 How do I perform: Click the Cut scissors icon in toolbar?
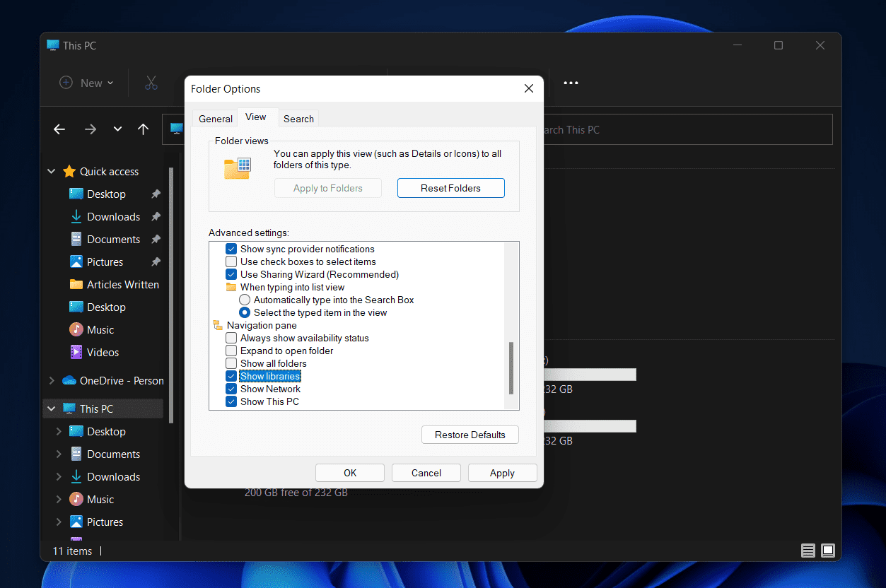151,83
